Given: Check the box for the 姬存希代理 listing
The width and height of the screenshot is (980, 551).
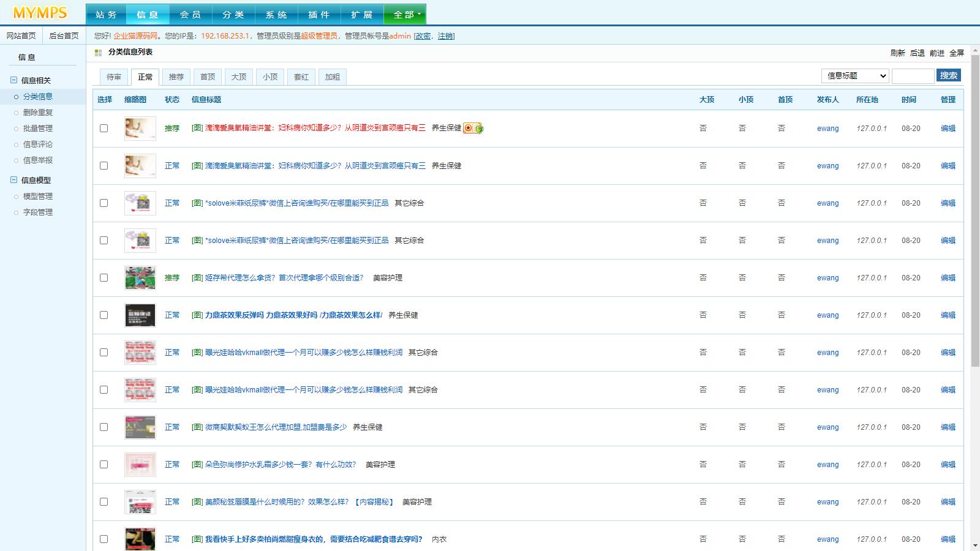Looking at the screenshot, I should (x=104, y=278).
